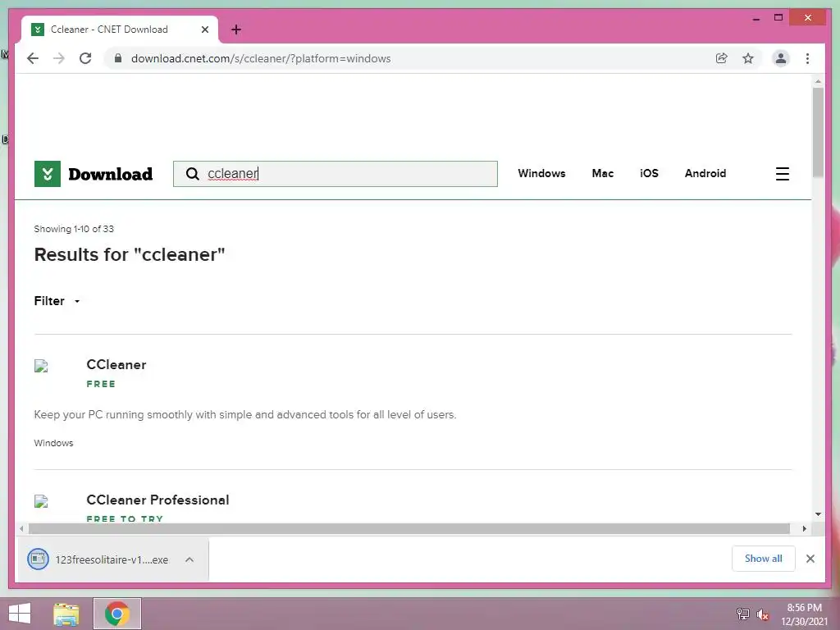
Task: Click the green CNET Download logo
Action: 47,174
